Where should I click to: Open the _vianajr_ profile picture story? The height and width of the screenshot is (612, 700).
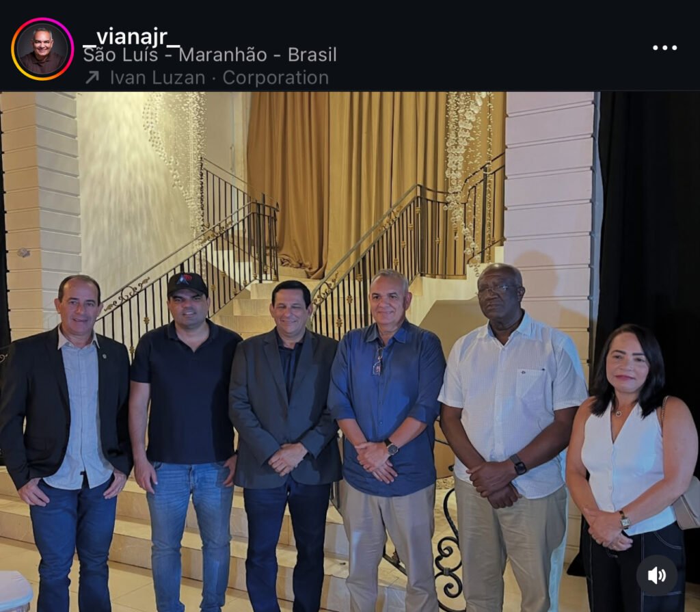42,49
